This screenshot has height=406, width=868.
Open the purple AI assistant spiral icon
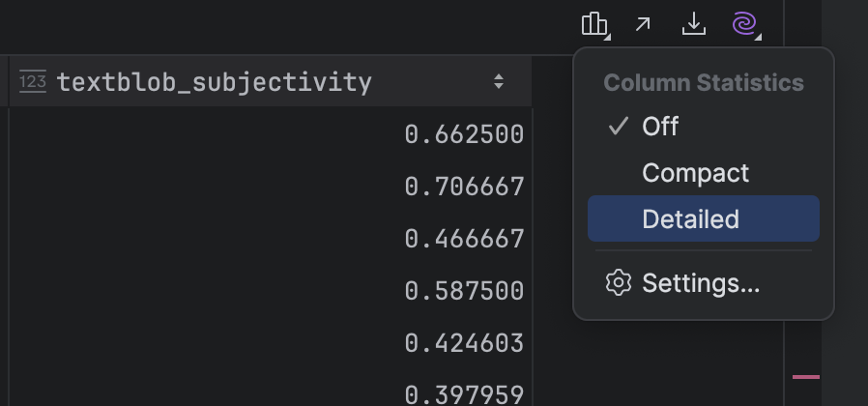(744, 24)
